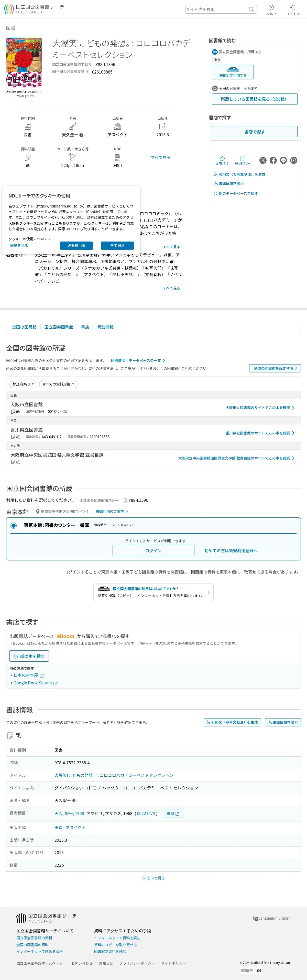Click the NDL Search logo in header
Viewport: 307px width, 980px height.
34,9
